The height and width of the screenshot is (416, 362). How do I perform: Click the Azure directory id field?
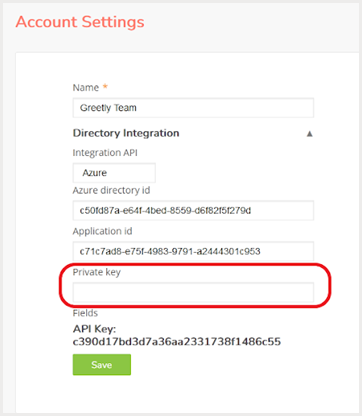193,210
